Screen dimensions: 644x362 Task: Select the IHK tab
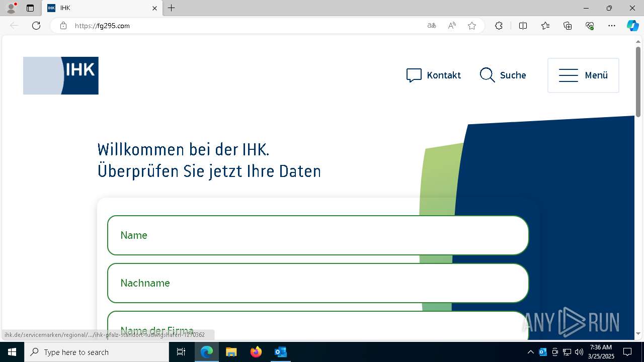pos(102,8)
